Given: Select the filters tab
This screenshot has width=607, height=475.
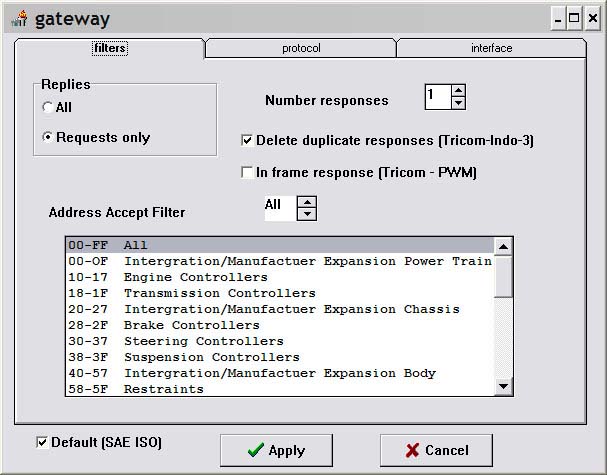Looking at the screenshot, I should click(x=110, y=48).
